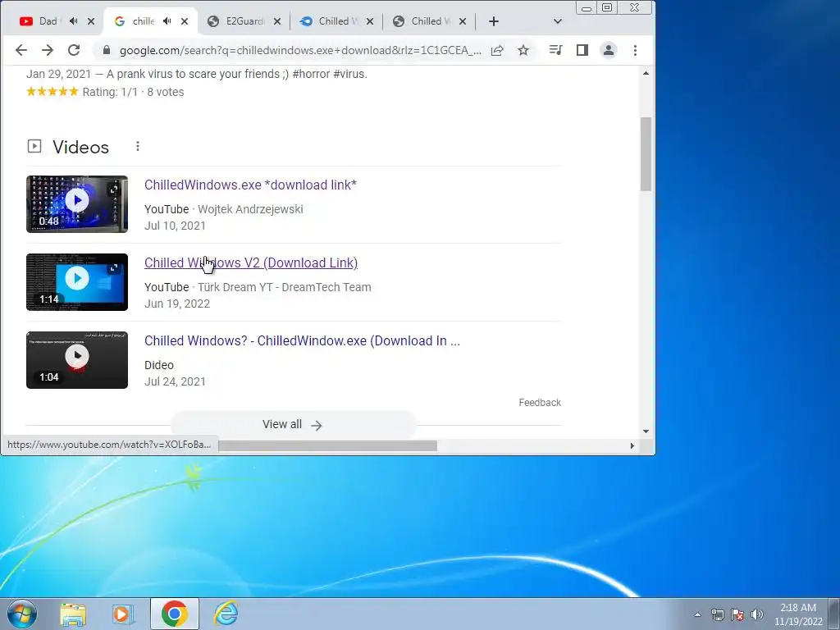Mute audio on the Dad YouTube tab
The width and height of the screenshot is (840, 630).
click(73, 21)
